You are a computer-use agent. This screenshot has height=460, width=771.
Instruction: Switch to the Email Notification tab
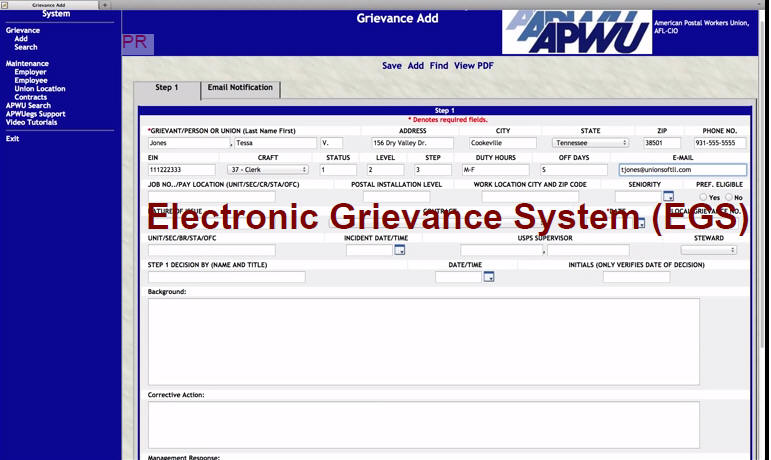click(x=240, y=88)
